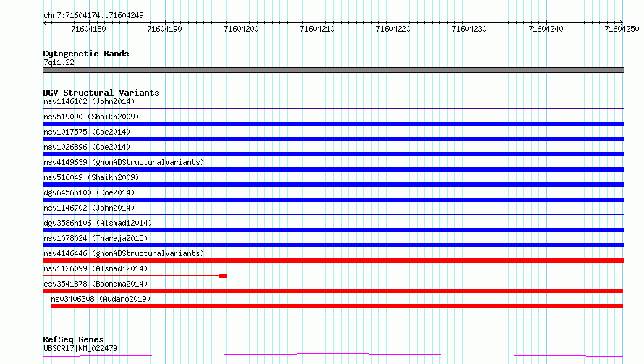The image size is (644, 364).
Task: Click the chr7:71604174..71604249 region label
Action: 93,16
